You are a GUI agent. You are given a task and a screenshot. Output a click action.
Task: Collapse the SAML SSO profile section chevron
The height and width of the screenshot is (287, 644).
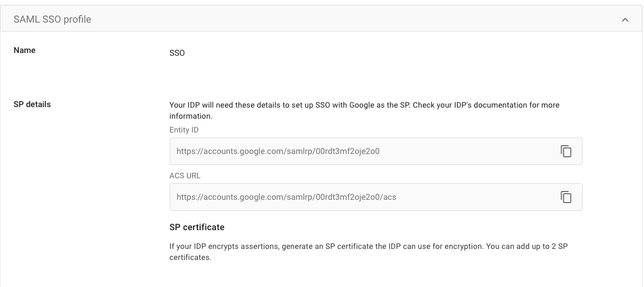[625, 19]
